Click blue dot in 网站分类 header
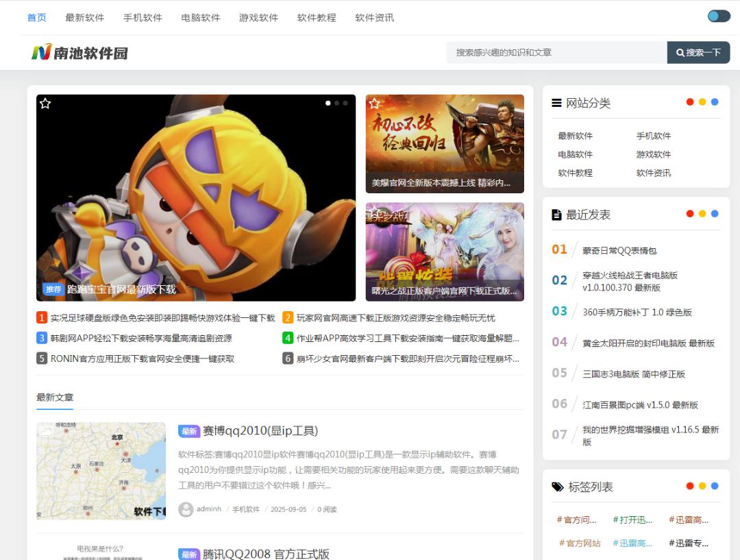The width and height of the screenshot is (740, 560). pos(715,102)
